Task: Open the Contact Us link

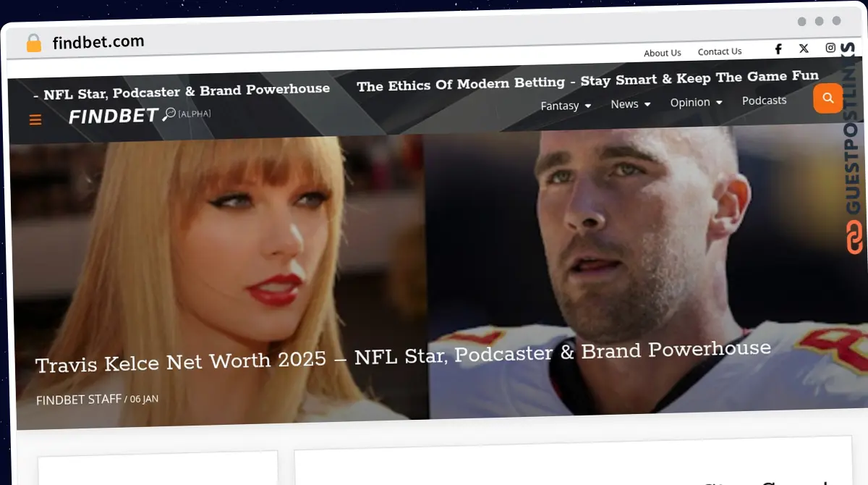Action: [719, 51]
